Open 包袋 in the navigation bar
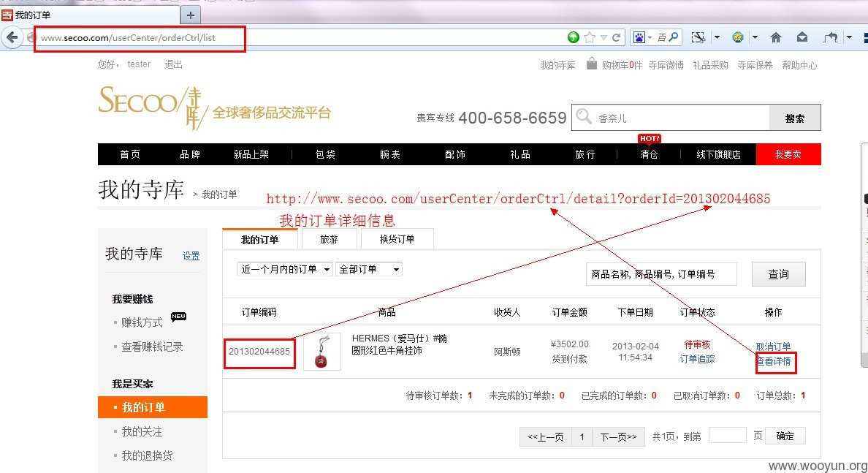Viewport: 868px width, 473px height. click(326, 154)
